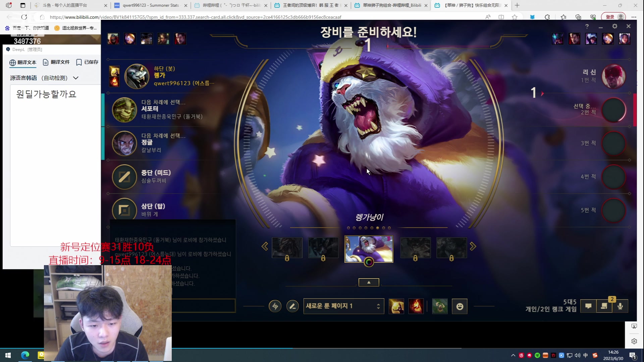
Task: Click the 登录 login button in browser
Action: (610, 17)
